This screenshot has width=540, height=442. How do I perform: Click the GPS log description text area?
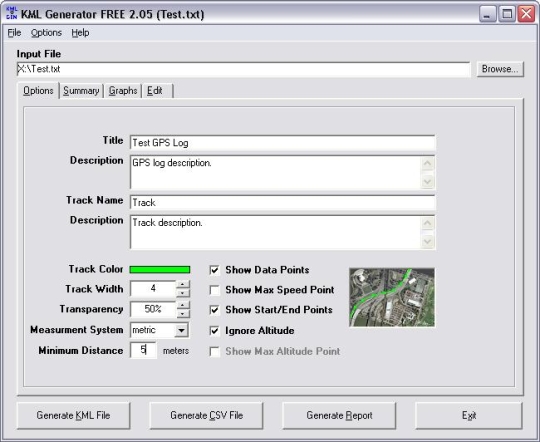[x=276, y=172]
